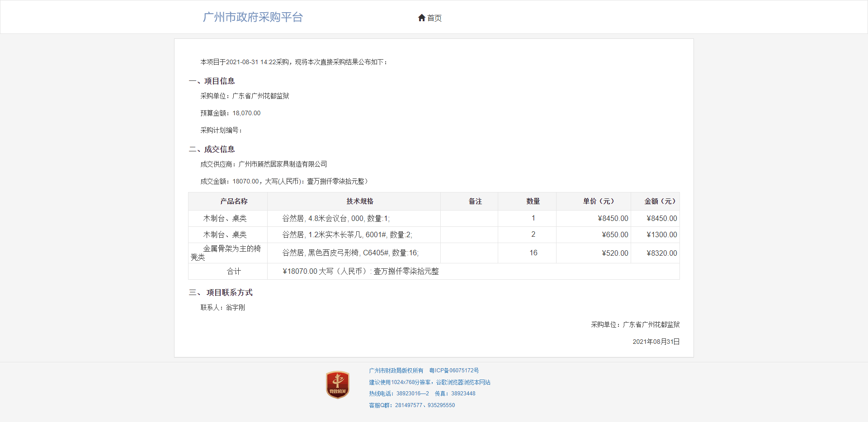Select the 单价（元） column header
Image resolution: width=868 pixels, height=422 pixels.
594,201
